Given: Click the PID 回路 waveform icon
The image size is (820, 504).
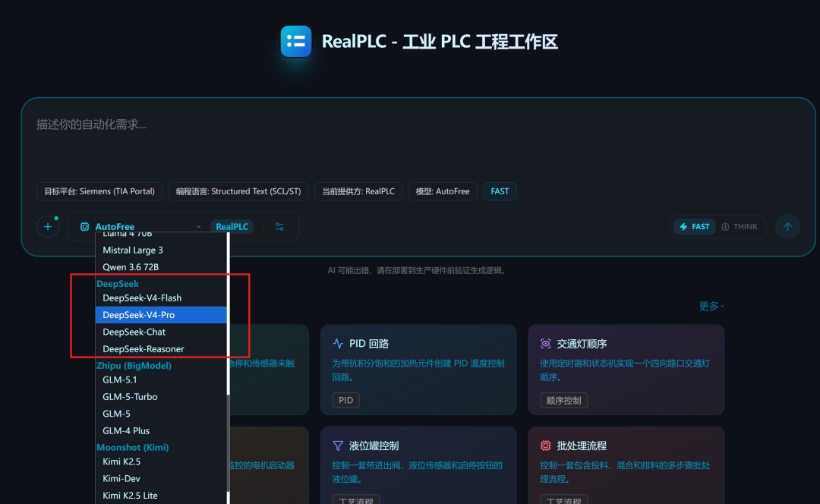Looking at the screenshot, I should point(338,344).
